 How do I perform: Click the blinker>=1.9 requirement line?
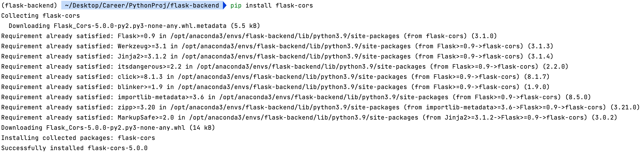click(x=275, y=87)
